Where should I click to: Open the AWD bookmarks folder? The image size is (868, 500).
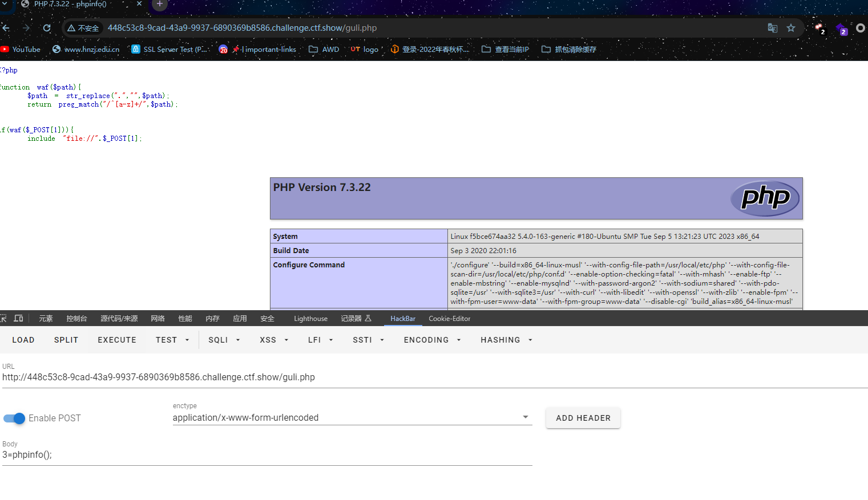324,50
